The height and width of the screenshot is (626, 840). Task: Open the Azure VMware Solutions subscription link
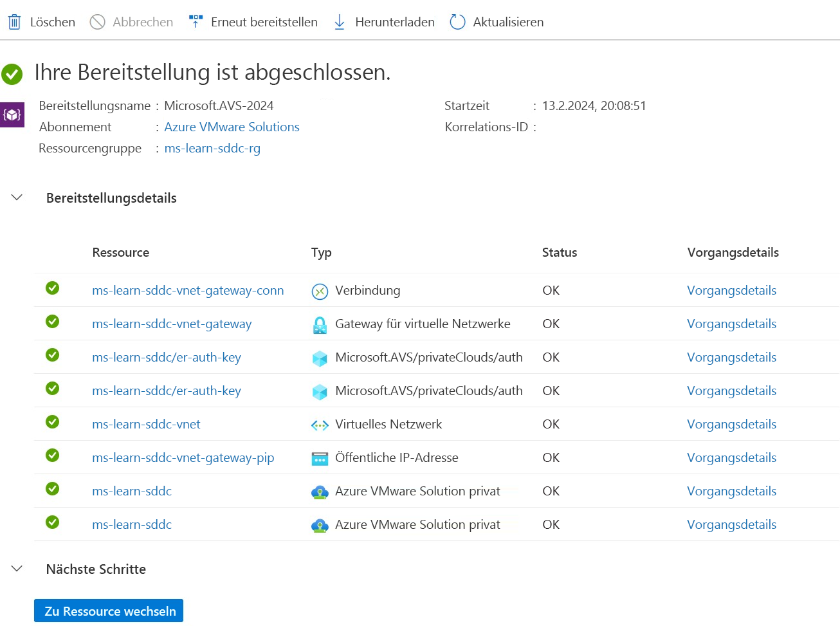tap(232, 127)
